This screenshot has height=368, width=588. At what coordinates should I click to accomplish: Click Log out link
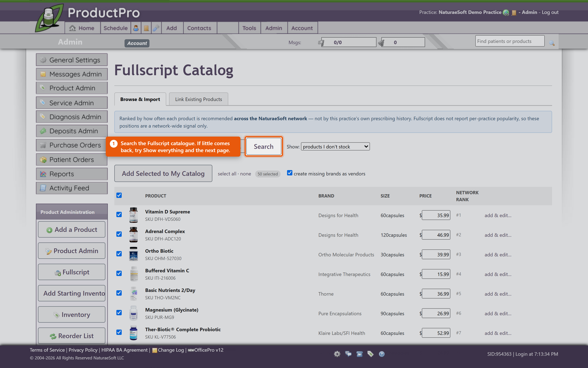(x=550, y=12)
